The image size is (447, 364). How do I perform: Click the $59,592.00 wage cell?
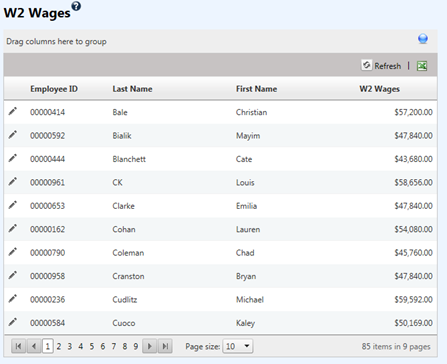tap(413, 300)
